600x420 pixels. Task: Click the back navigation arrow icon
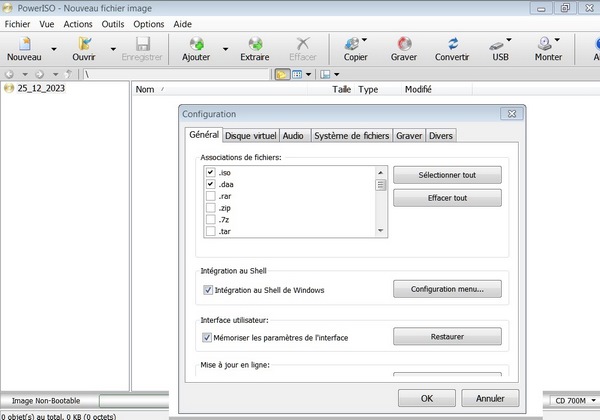coord(9,74)
